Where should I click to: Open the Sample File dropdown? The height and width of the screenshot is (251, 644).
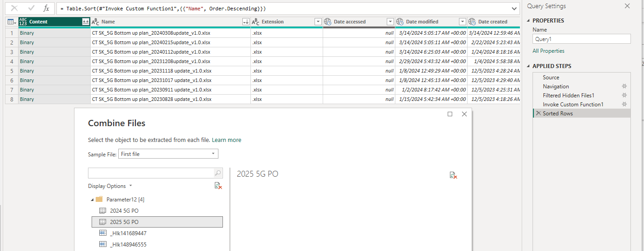[x=168, y=154]
